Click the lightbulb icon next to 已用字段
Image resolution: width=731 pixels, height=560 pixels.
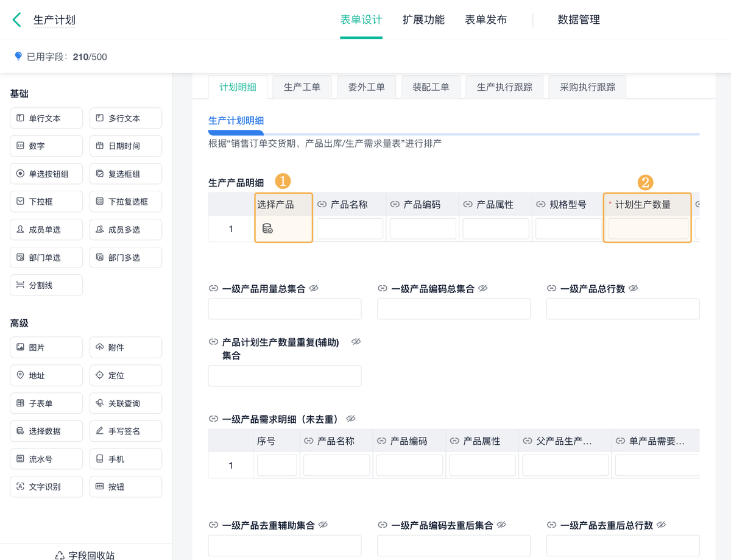(x=18, y=56)
